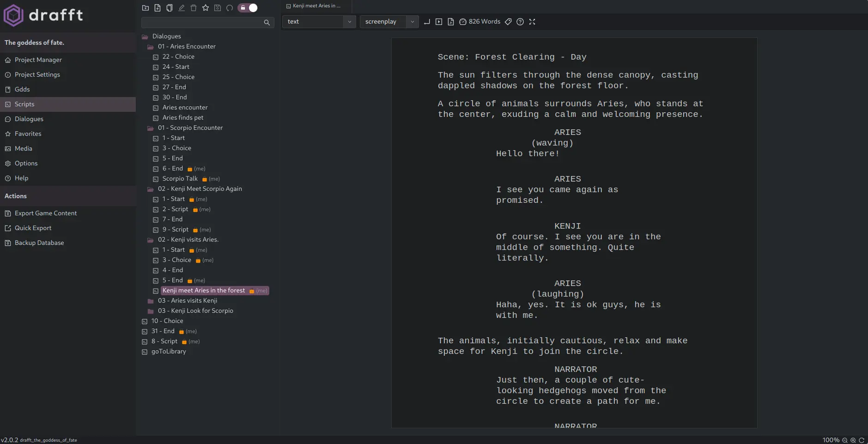
Task: Click the Backup Database action
Action: tap(39, 243)
